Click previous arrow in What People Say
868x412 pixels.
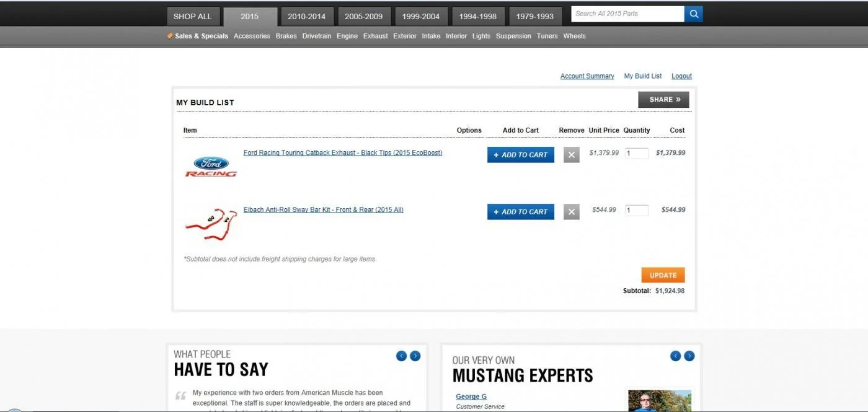pos(401,356)
